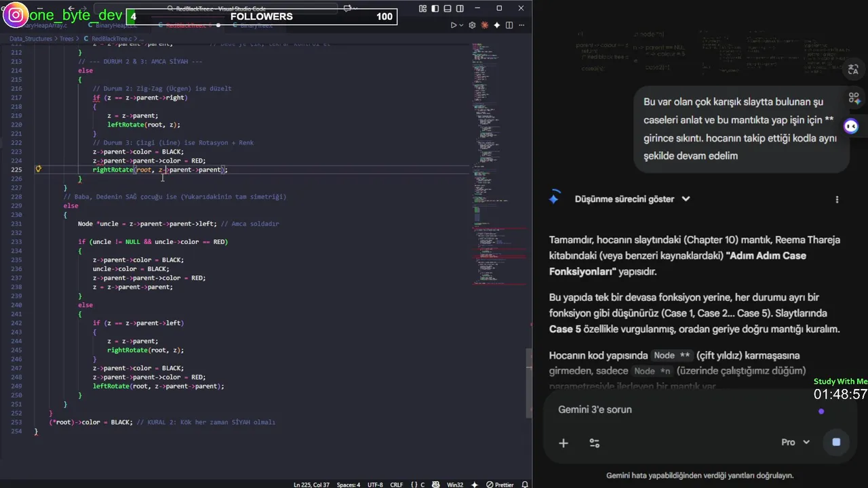Image resolution: width=868 pixels, height=488 pixels.
Task: Click line 220 leftRotate(root, z); code
Action: [x=144, y=125]
